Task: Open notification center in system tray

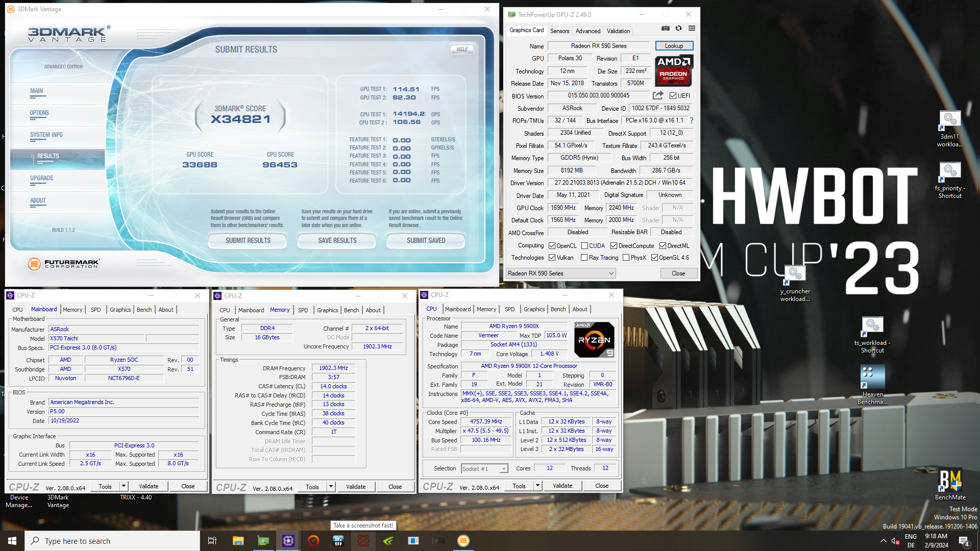Action: 964,541
